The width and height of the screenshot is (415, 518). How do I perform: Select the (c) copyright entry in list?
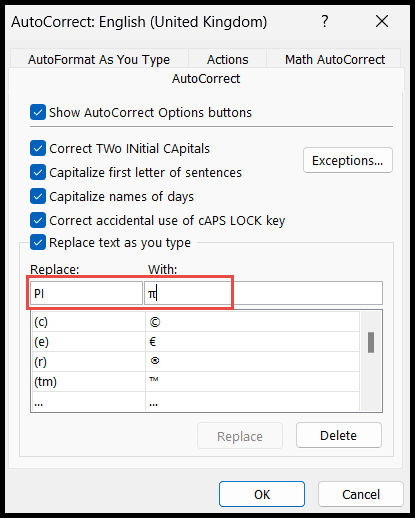196,322
